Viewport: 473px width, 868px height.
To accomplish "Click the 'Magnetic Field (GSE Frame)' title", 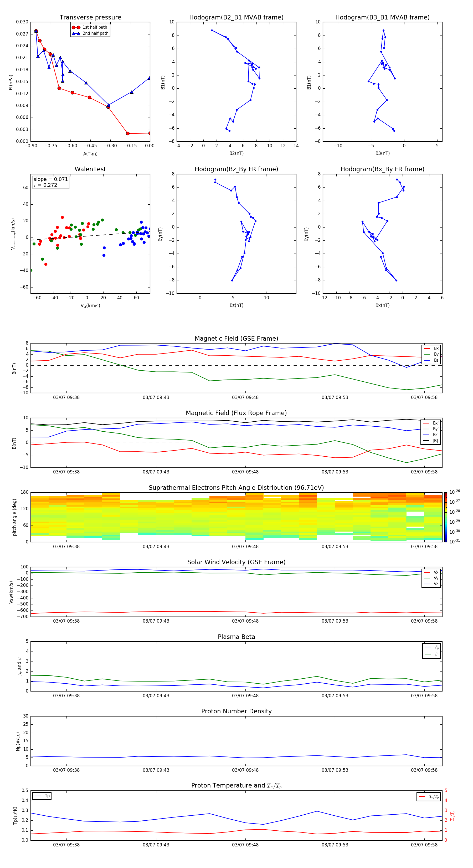I will 236,339.
